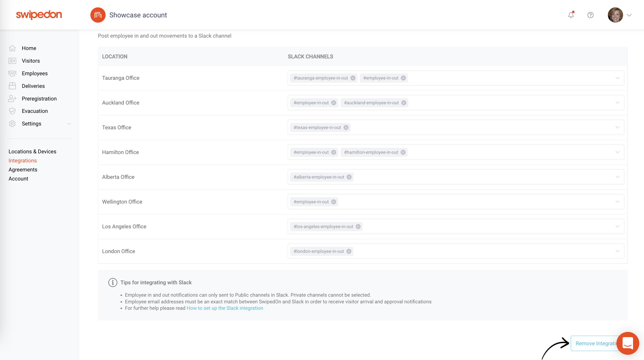Expand Auckland Office channel dropdown

click(618, 103)
